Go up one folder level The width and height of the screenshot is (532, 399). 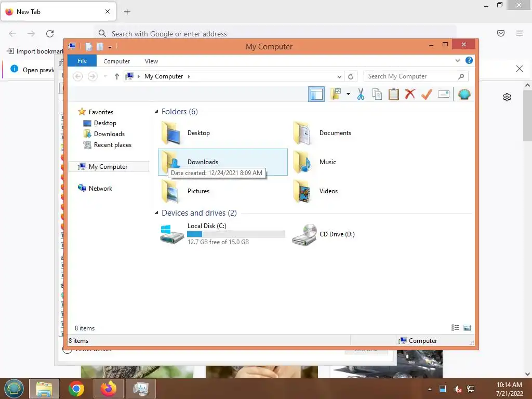[x=117, y=76]
